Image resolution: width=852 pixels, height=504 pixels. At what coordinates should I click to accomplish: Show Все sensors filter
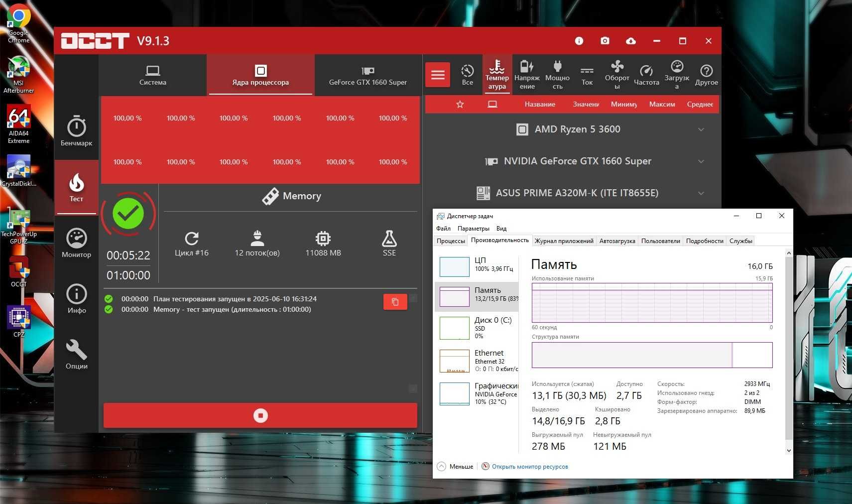click(x=467, y=75)
